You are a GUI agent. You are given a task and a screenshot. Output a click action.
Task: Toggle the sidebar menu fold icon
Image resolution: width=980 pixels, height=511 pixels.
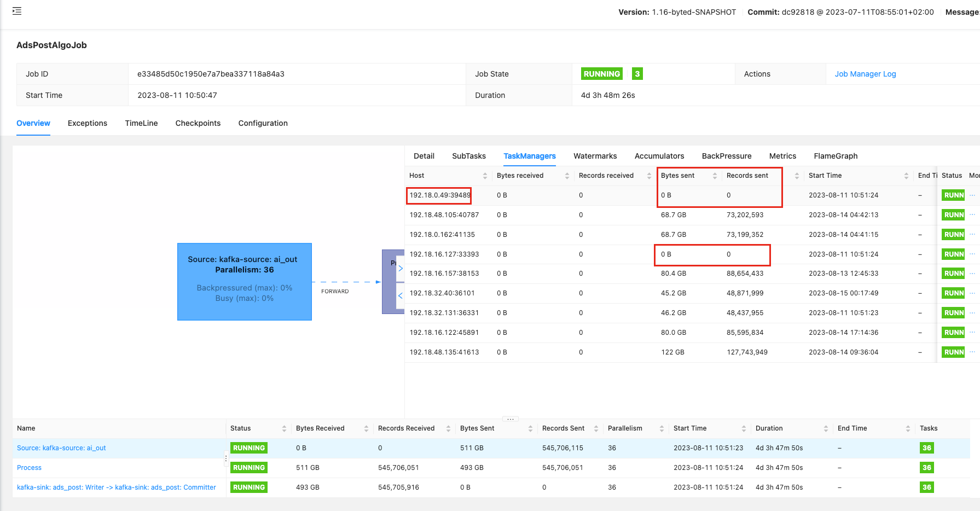pyautogui.click(x=17, y=11)
